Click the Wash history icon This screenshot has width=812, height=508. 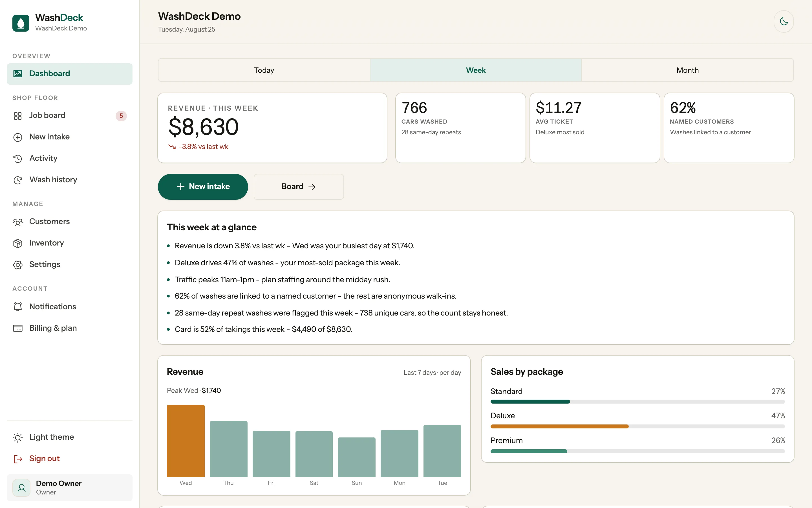18,180
